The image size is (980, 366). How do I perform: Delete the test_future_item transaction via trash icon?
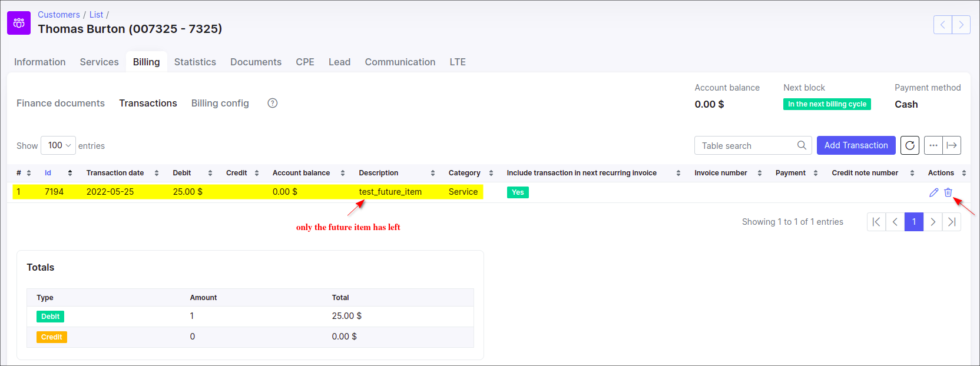[x=948, y=192]
